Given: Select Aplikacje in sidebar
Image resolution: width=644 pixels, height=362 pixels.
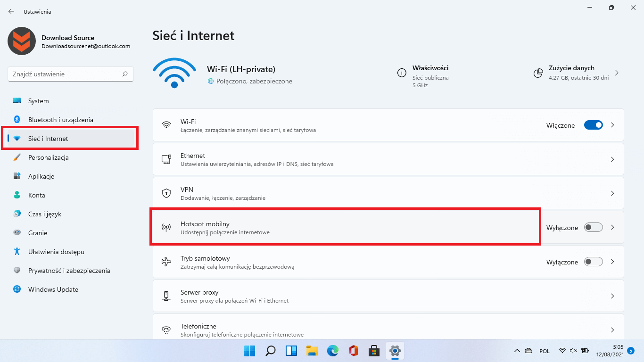Looking at the screenshot, I should click(x=71, y=176).
